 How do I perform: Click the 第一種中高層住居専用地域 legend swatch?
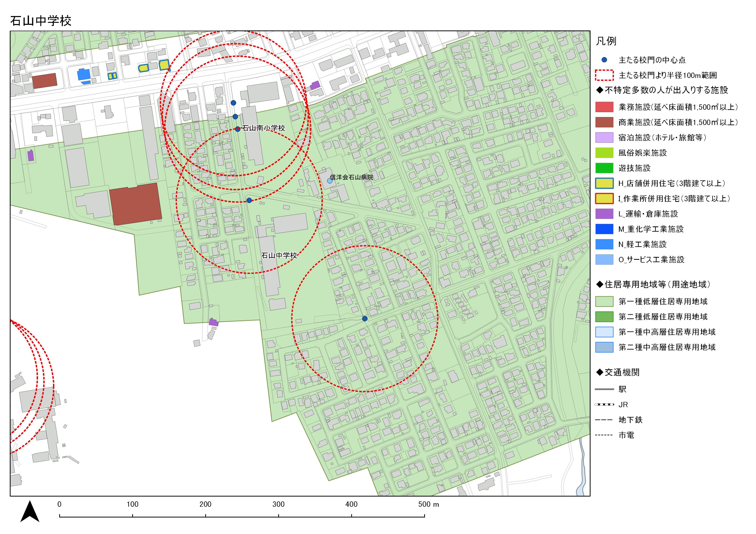604,332
